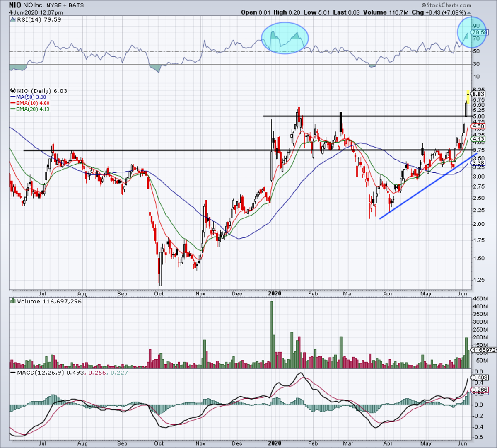Click the 10 label on RSI axis
Screen dimensions: 497x448
pyautogui.click(x=476, y=77)
